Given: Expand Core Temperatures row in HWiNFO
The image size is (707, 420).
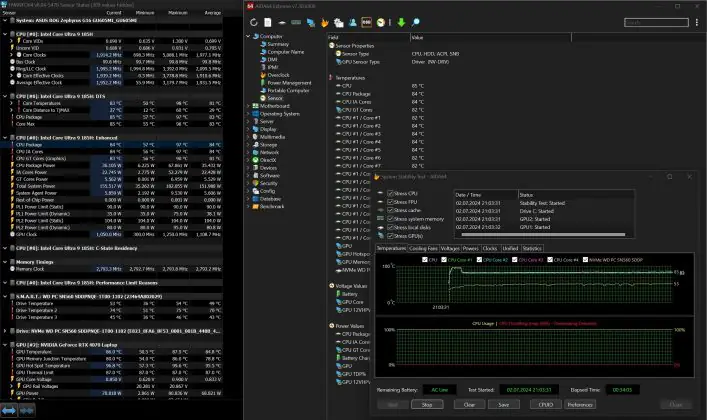Looking at the screenshot, I should [12, 103].
